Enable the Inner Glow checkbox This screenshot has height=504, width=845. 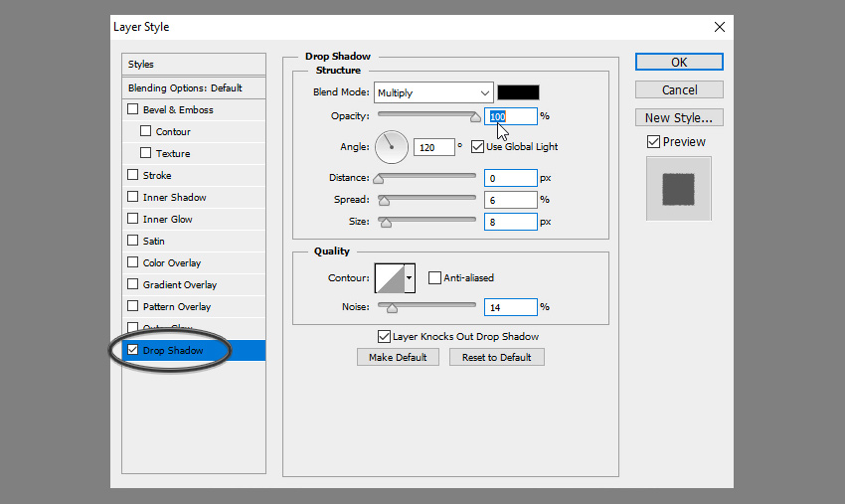click(132, 219)
